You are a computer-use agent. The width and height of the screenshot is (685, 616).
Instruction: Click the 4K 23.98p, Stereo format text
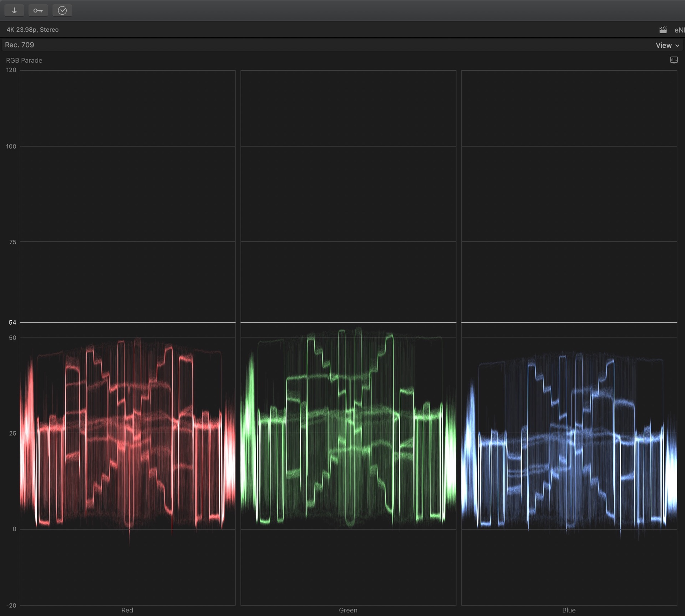[x=32, y=30]
